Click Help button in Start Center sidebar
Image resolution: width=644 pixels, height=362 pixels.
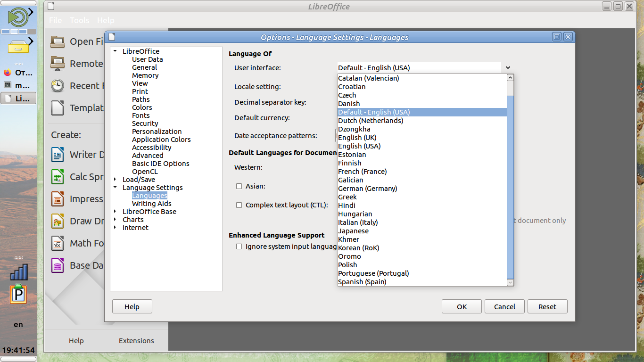[x=76, y=341]
